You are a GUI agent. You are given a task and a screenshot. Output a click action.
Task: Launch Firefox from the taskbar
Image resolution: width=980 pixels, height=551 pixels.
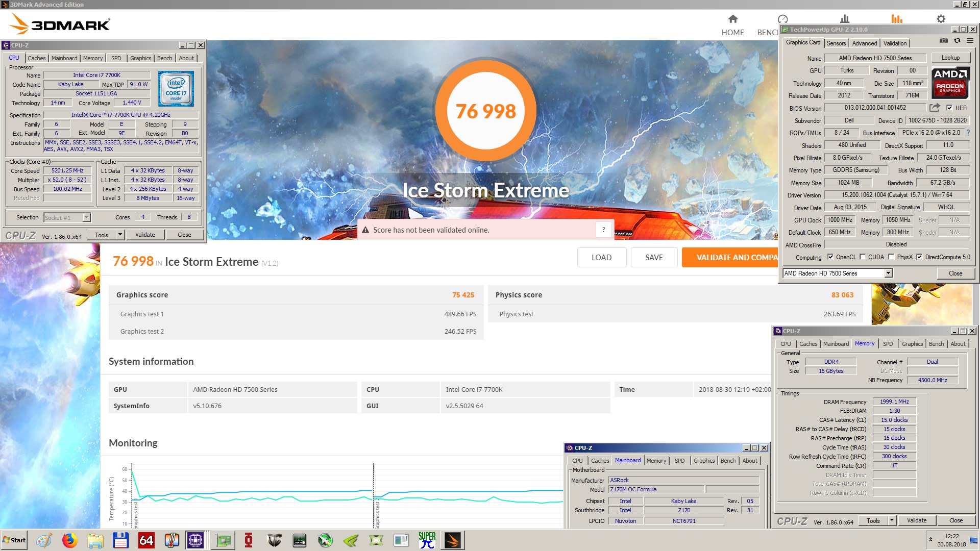70,540
